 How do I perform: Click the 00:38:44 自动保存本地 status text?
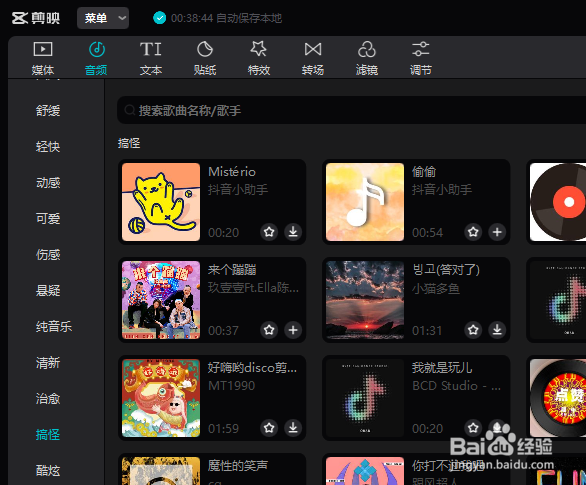226,18
